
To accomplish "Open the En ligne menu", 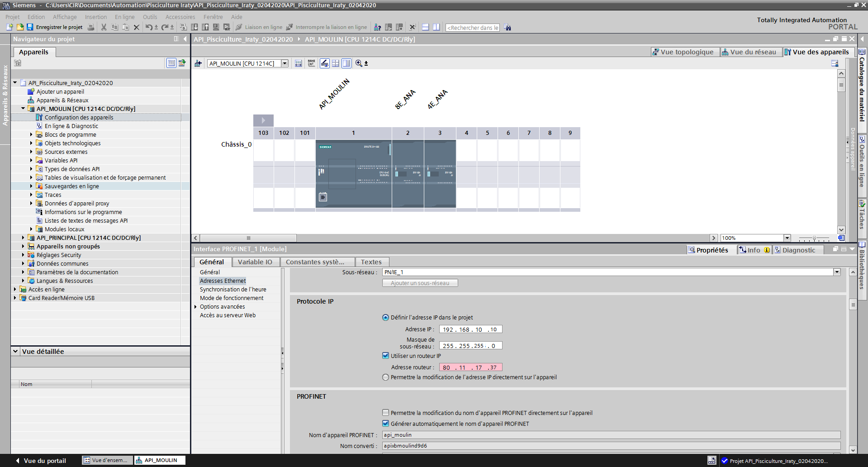I will (124, 17).
